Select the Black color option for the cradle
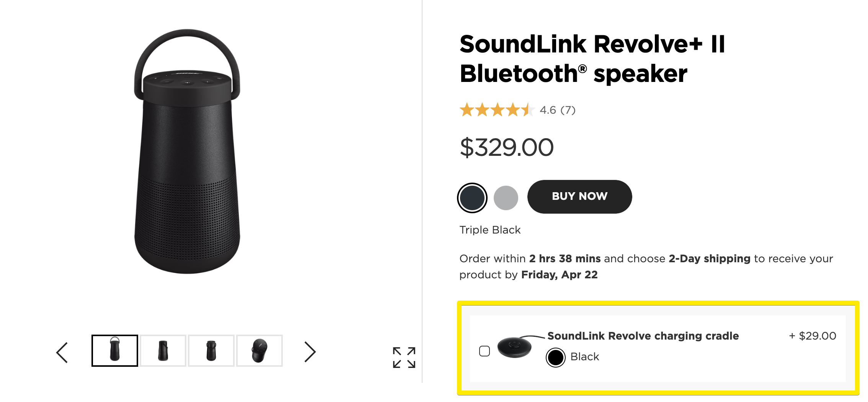Viewport: 868px width, 402px height. click(555, 356)
